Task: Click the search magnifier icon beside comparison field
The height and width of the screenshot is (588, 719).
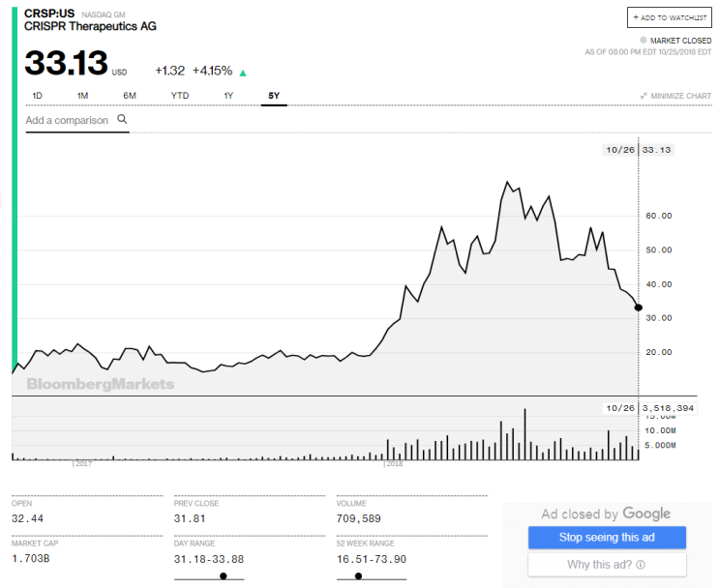Action: 122,119
